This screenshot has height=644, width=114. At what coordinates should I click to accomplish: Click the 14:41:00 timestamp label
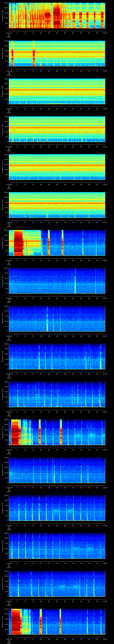[9, 33]
